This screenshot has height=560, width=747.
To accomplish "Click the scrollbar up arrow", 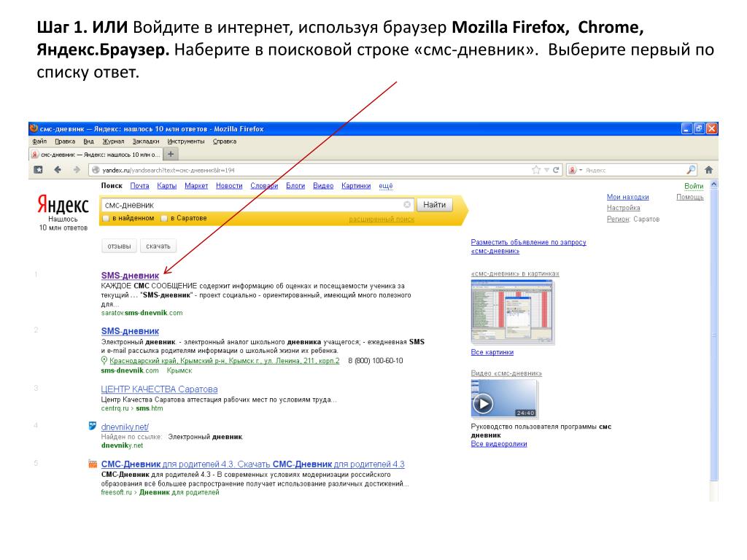I will (713, 184).
